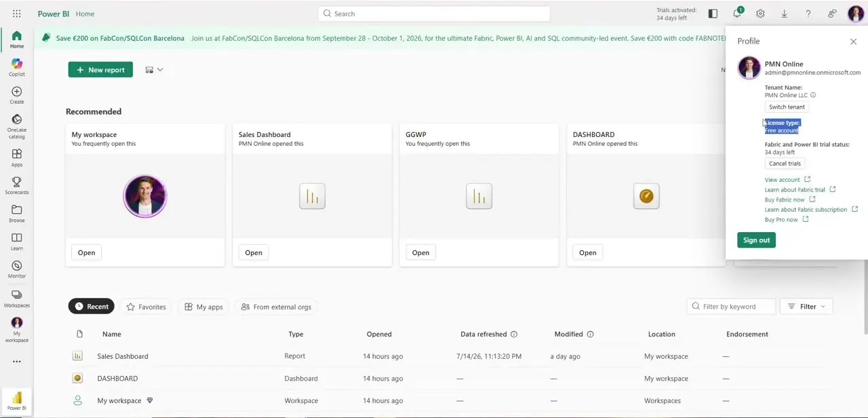Open My workspace in the recent list

coord(119,401)
